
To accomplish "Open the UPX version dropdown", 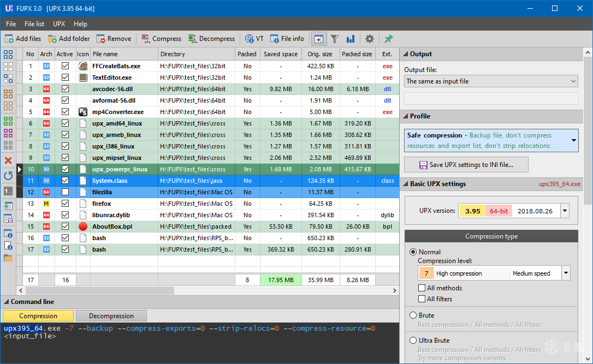I will coord(565,211).
